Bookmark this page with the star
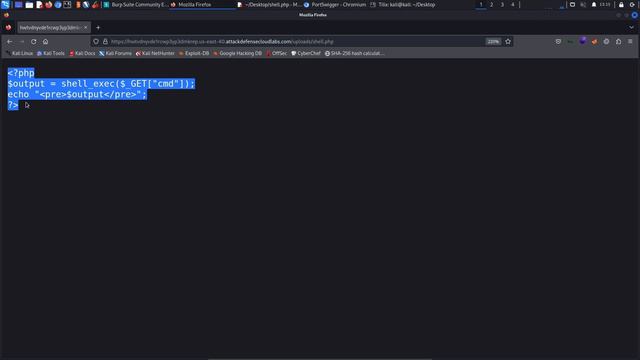Viewport: 640px width, 360px height. (x=508, y=41)
